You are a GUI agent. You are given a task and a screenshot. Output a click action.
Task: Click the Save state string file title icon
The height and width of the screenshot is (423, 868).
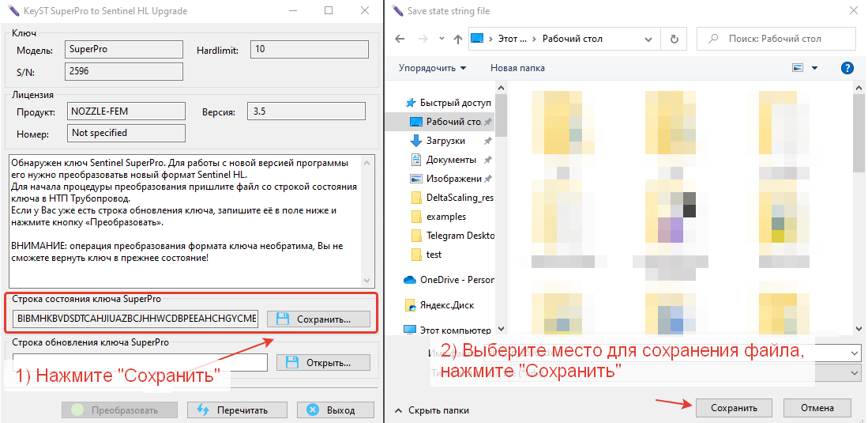(396, 10)
